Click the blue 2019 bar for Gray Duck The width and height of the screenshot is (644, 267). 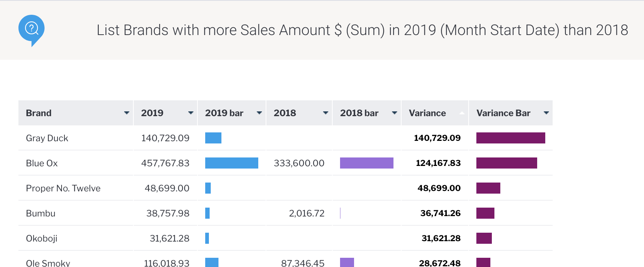213,138
